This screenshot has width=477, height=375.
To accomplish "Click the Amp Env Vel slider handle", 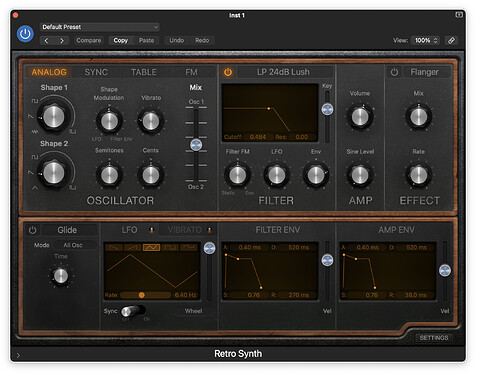I will pyautogui.click(x=445, y=270).
